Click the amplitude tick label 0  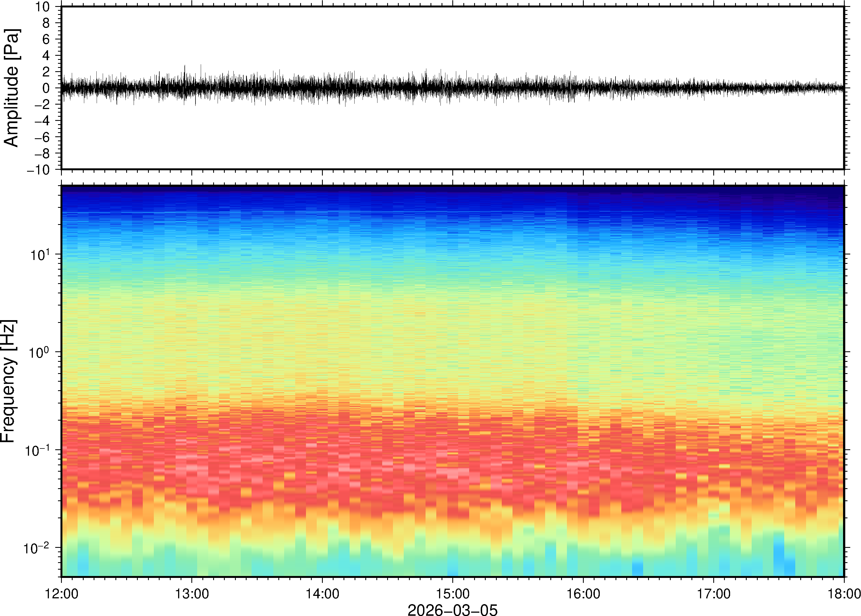[x=46, y=88]
